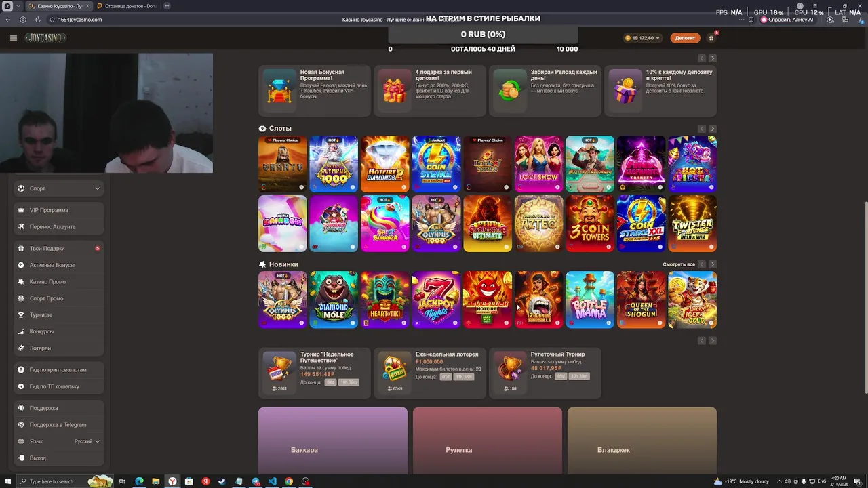Reload the page with refresh icon
The height and width of the screenshot is (488, 868).
[x=37, y=20]
